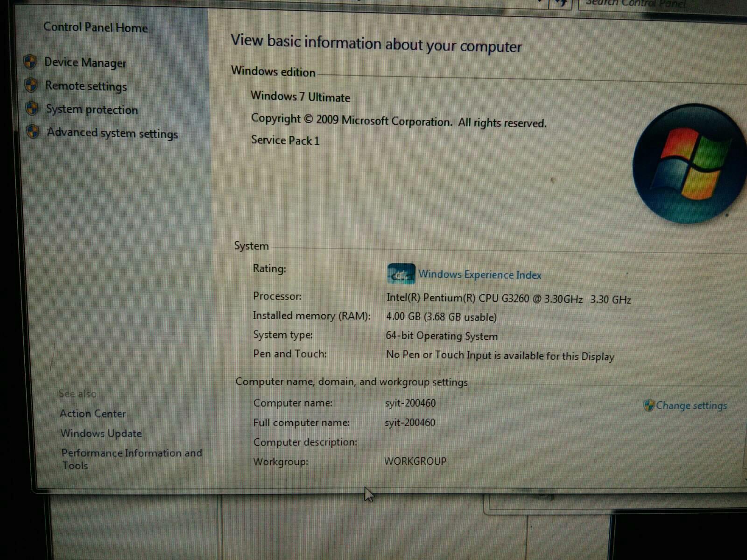Click the page heading View basic information

[x=376, y=43]
